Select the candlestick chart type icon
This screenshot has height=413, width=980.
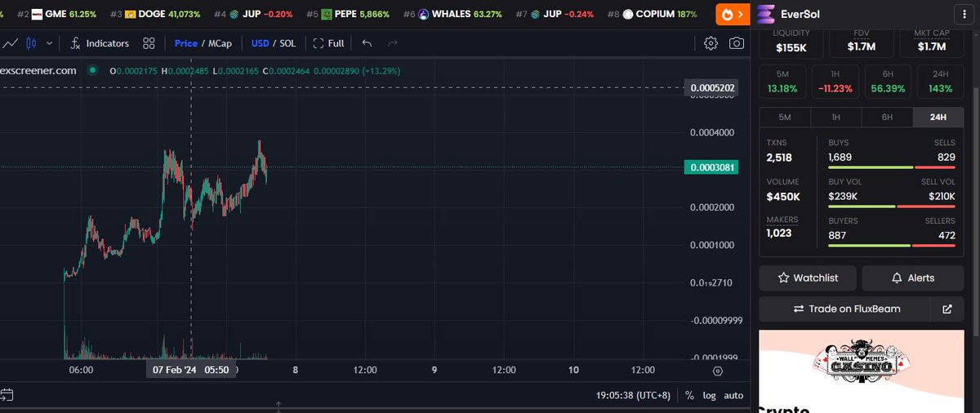tap(32, 43)
